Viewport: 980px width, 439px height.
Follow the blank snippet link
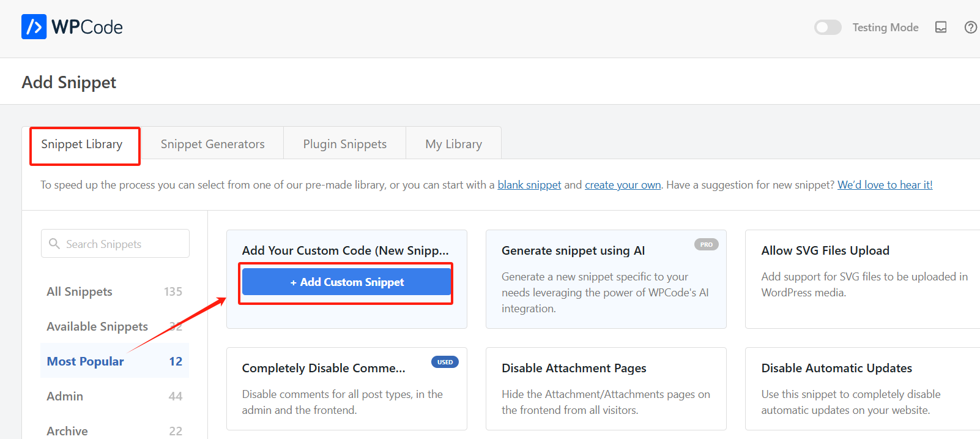(x=529, y=185)
